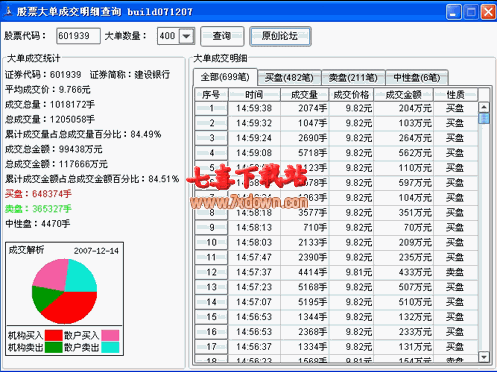Click scrollbar up arrow in details table
The height and width of the screenshot is (372, 497).
pyautogui.click(x=484, y=107)
